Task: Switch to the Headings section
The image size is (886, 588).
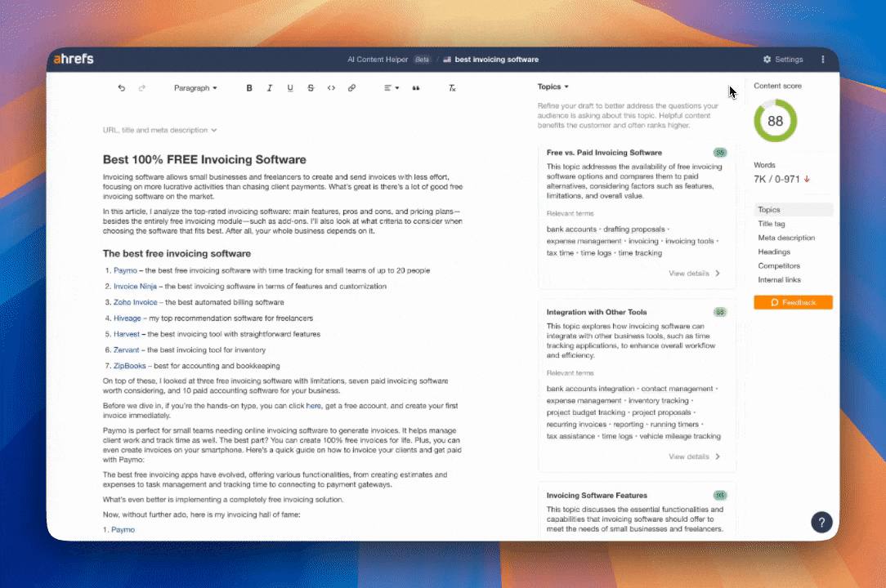Action: 776,252
